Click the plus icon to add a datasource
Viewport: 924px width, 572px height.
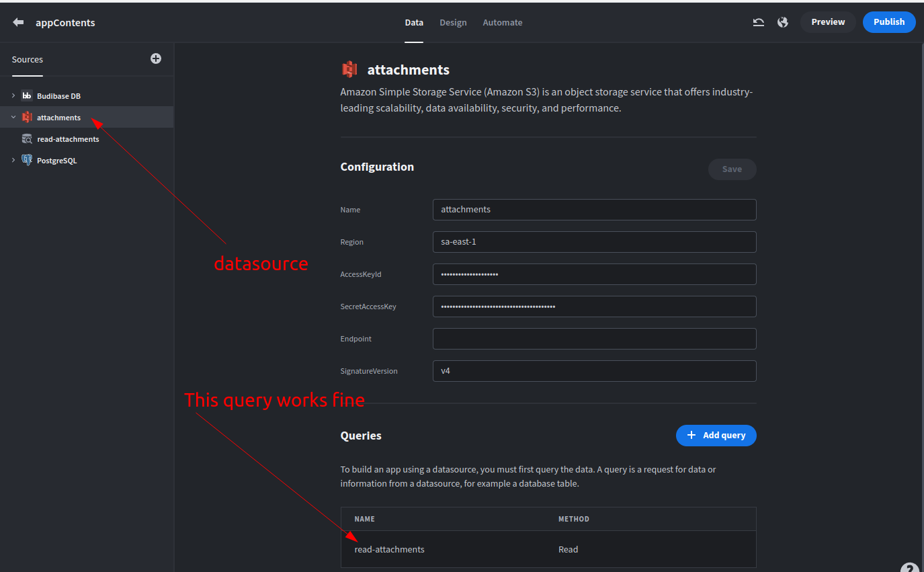(155, 58)
